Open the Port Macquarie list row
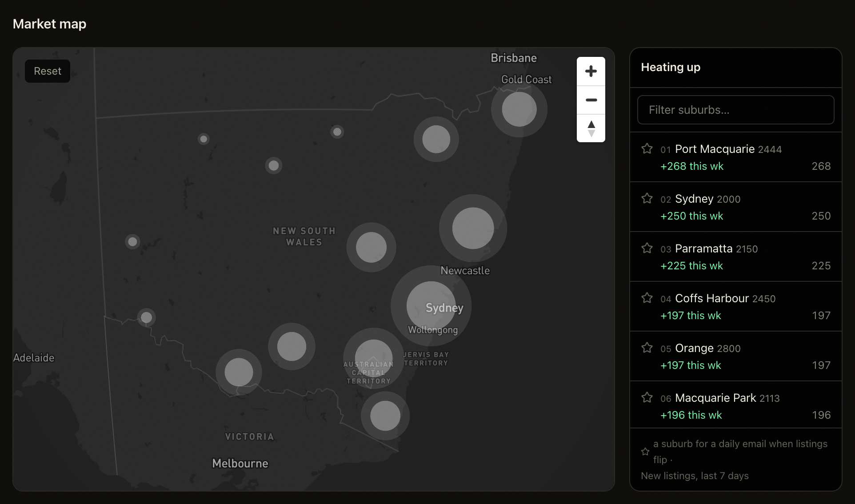This screenshot has height=504, width=855. tap(735, 157)
